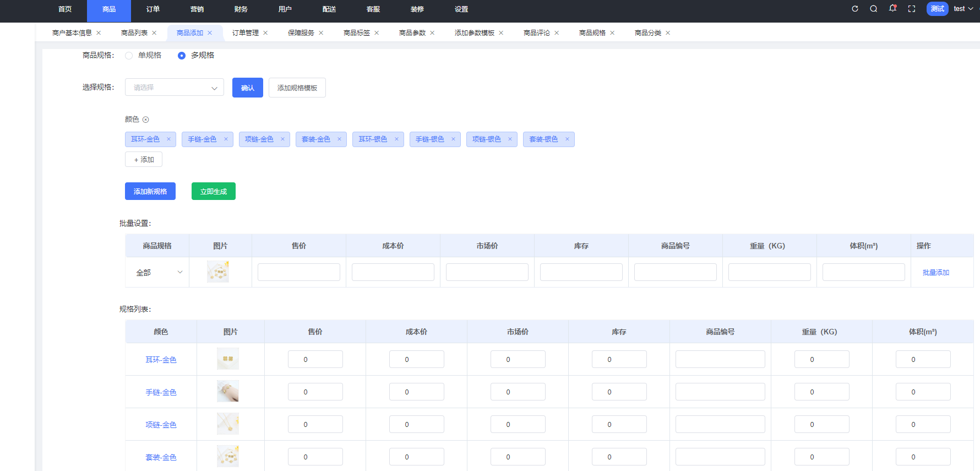The image size is (980, 471).
Task: Remove the 项链-银色 tag
Action: [510, 139]
